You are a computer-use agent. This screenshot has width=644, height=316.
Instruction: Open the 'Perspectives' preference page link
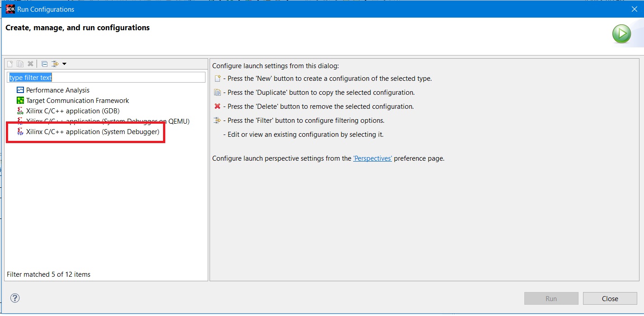pyautogui.click(x=372, y=158)
